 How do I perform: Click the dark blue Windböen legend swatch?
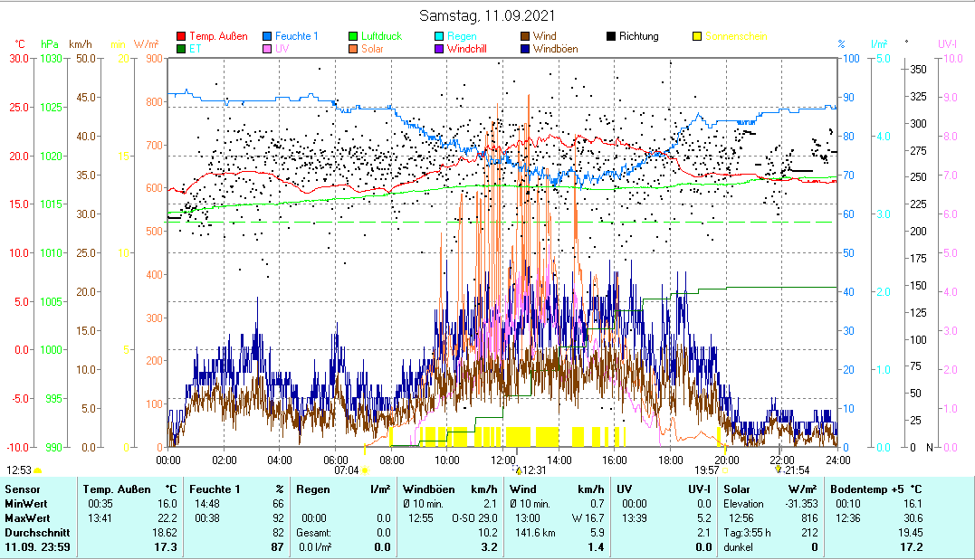(525, 49)
